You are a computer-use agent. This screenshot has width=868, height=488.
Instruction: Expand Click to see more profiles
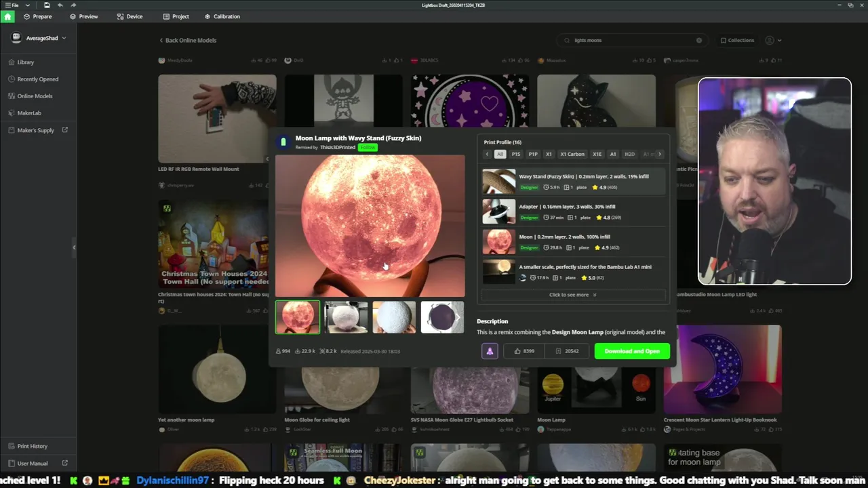point(573,295)
